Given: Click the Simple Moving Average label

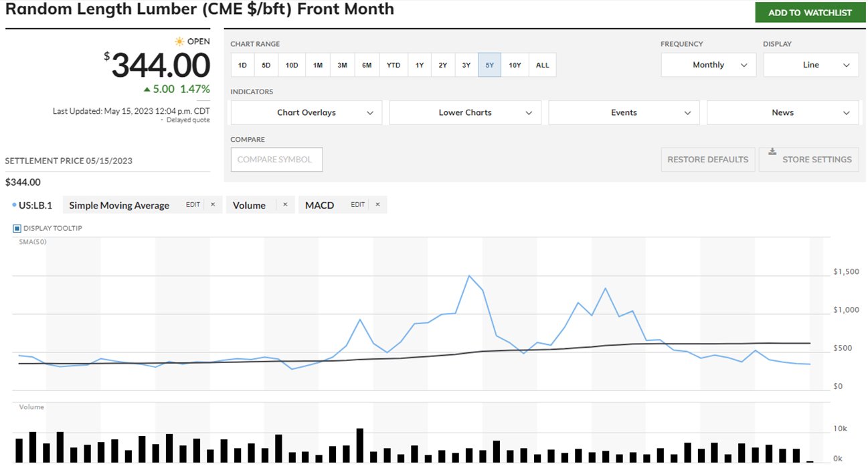Looking at the screenshot, I should (119, 205).
